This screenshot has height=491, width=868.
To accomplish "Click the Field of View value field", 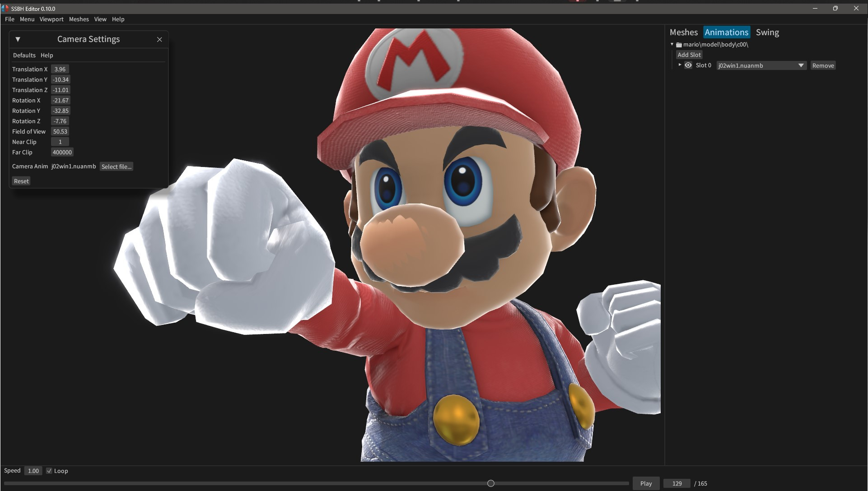I will click(60, 131).
